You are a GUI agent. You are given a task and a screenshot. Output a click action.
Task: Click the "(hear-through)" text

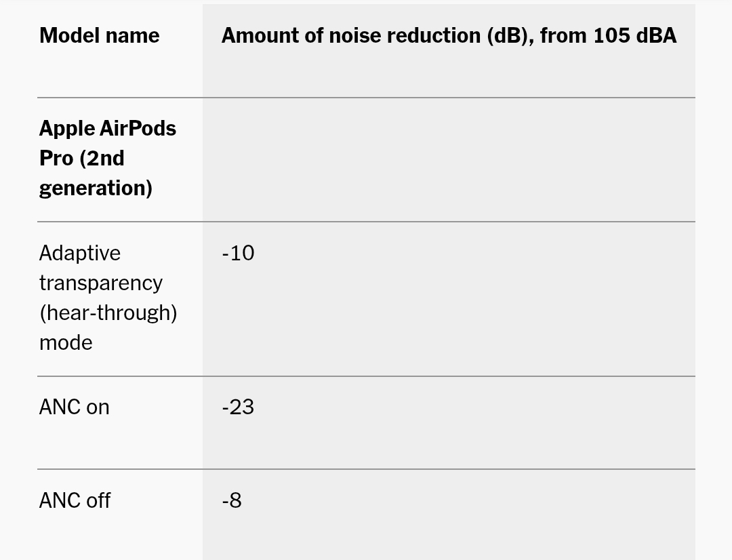[108, 313]
